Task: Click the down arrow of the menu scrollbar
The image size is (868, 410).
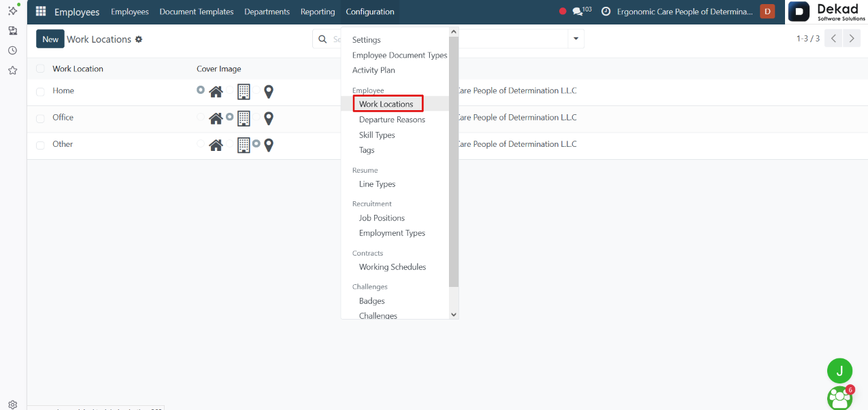Action: tap(454, 314)
